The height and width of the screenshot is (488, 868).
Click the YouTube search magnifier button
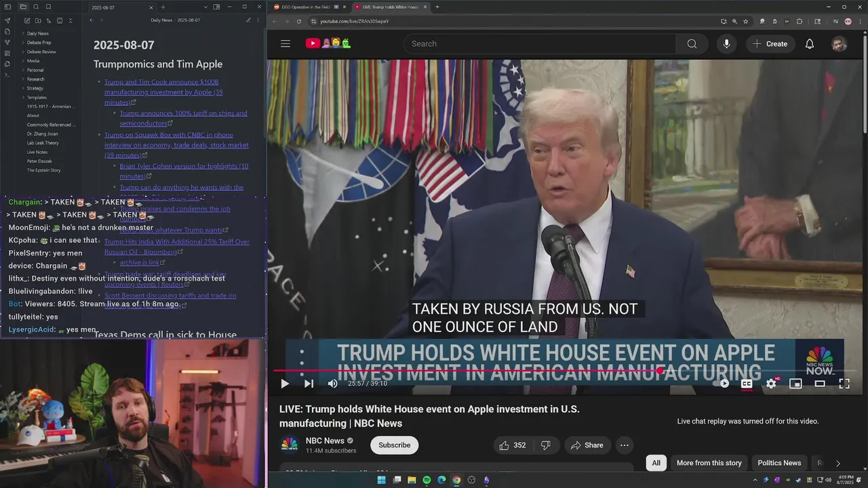click(x=692, y=43)
